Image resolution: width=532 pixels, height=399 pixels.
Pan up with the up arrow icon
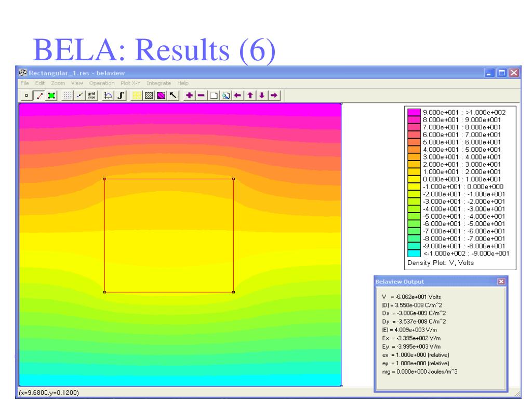[x=250, y=96]
